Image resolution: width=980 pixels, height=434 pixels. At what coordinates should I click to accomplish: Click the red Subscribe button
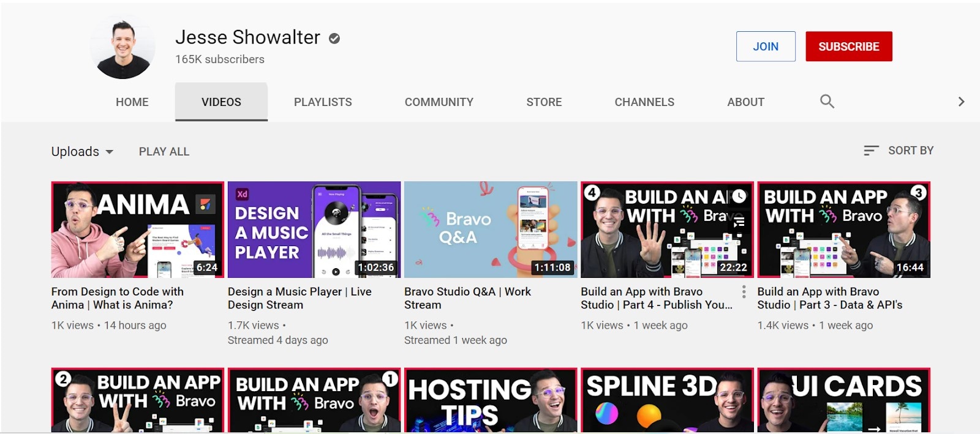[x=849, y=47]
